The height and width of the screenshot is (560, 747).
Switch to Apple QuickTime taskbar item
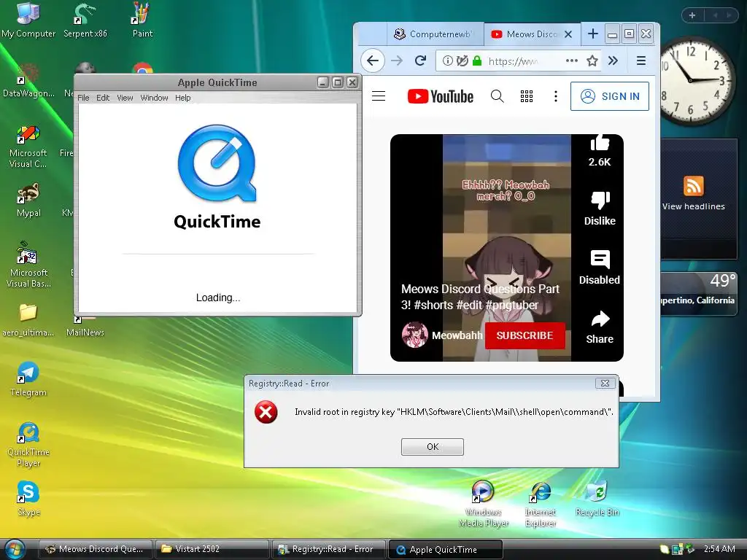446,549
